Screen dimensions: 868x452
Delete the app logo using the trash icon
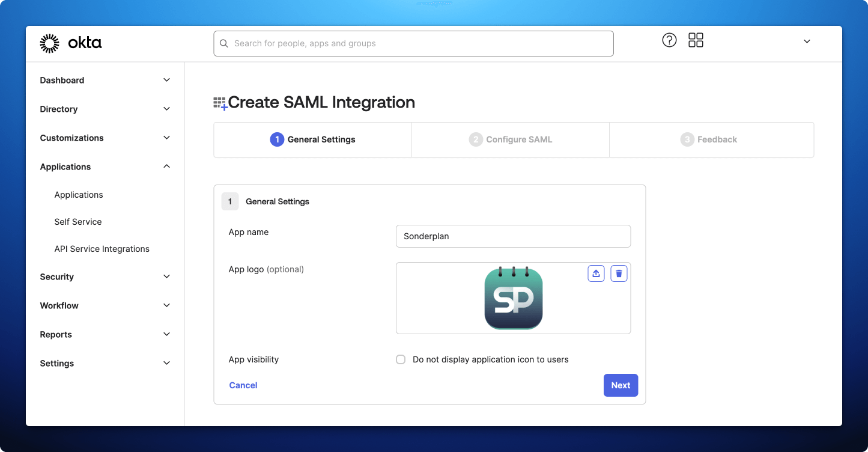pos(618,273)
